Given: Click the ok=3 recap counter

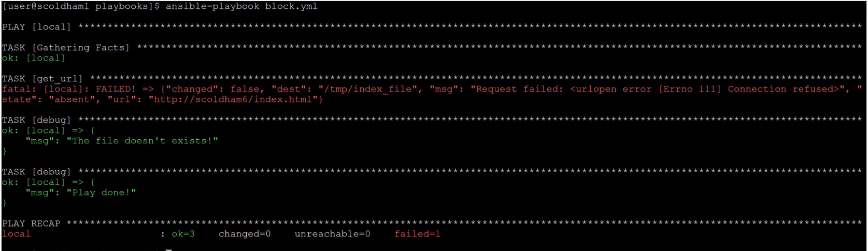Looking at the screenshot, I should click(183, 234).
